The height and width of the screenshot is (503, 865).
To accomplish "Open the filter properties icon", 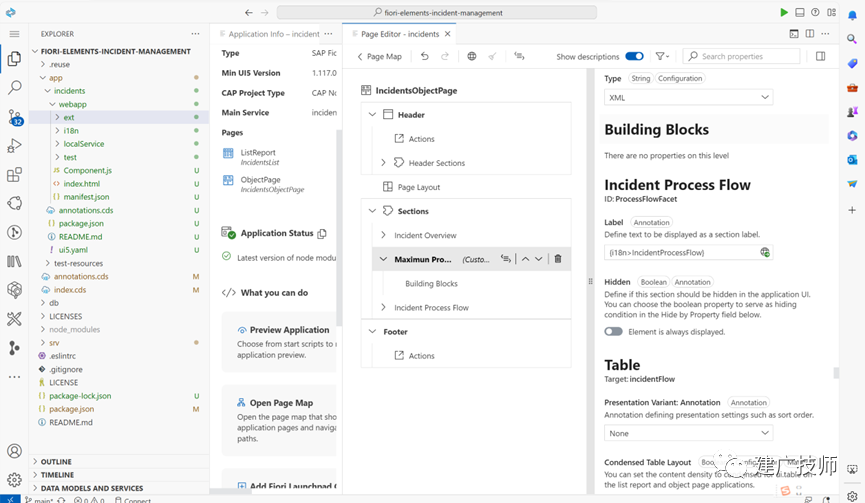I will coord(662,56).
